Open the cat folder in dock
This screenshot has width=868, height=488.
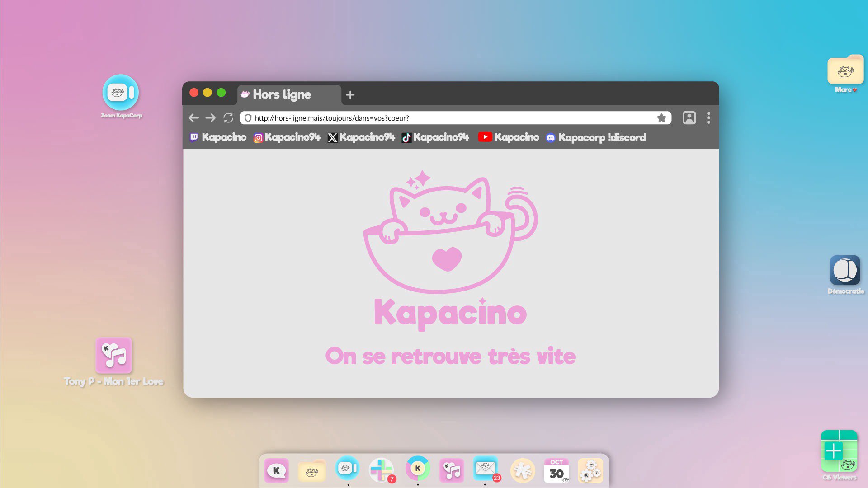point(312,471)
